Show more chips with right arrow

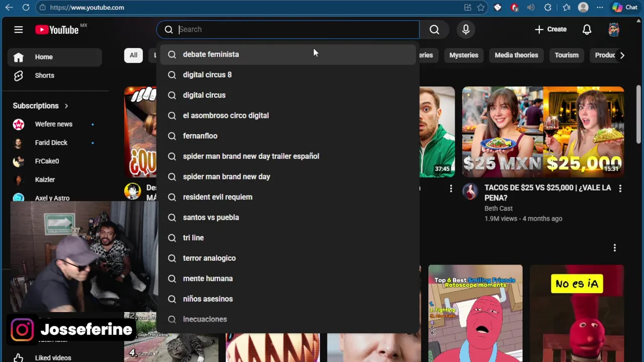622,55
